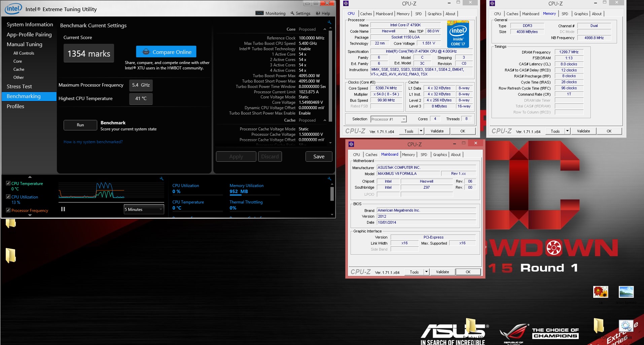Open the upper folder icon below the XTU window
644x345 pixels.
[x=11, y=223]
